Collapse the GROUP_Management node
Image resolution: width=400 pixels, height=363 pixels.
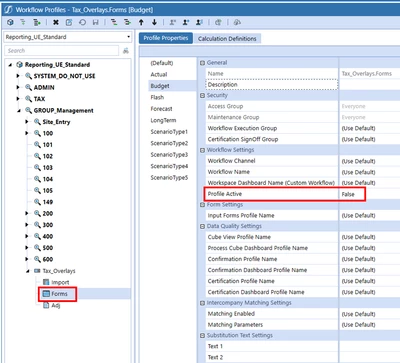point(19,110)
